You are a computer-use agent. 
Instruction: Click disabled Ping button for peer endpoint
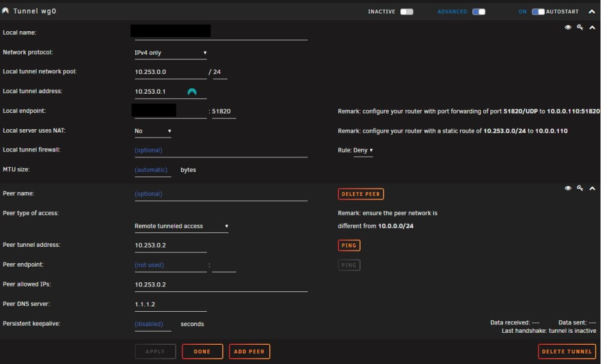click(x=349, y=265)
